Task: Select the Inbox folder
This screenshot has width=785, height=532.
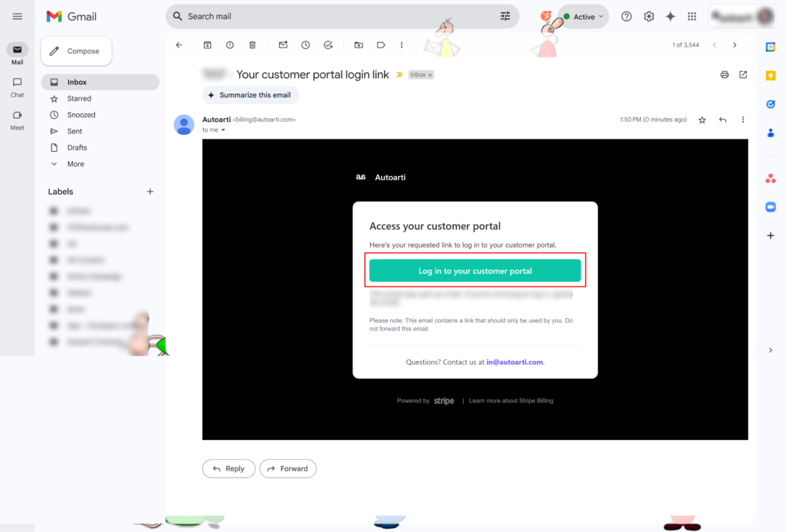Action: pos(100,82)
